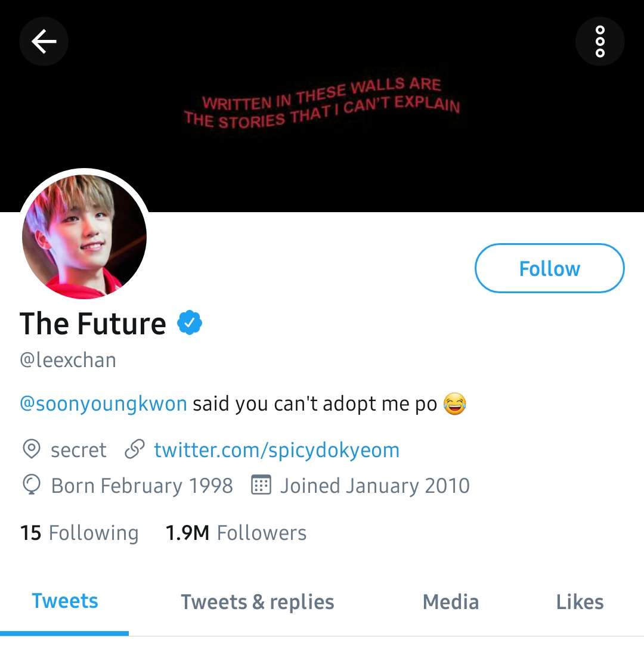Open the three-dot overflow menu
This screenshot has height=646, width=644.
[x=600, y=41]
